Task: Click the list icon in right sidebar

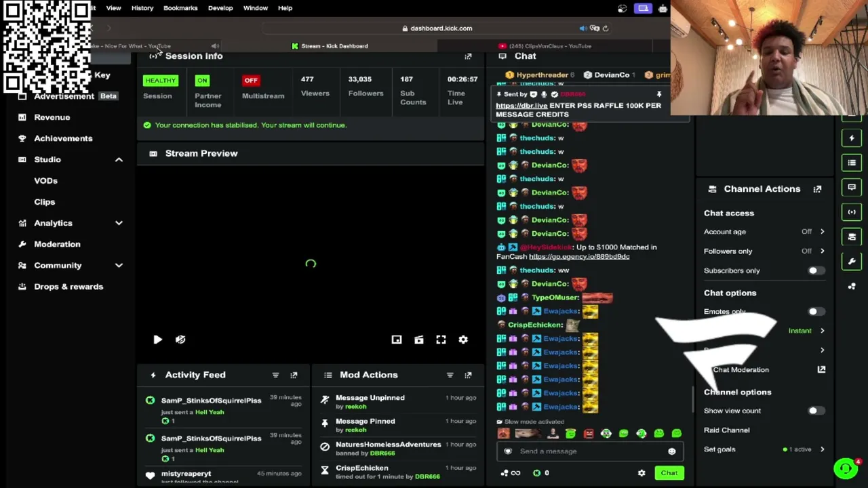Action: 852,163
